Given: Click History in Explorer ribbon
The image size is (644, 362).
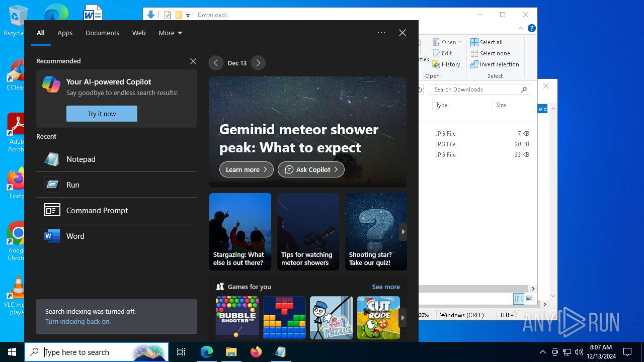Looking at the screenshot, I should 447,64.
